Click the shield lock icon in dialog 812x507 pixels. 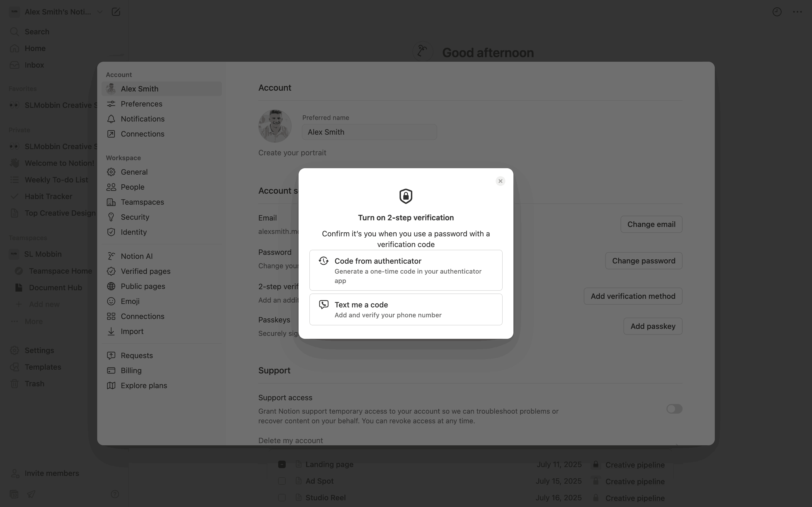coord(406,196)
